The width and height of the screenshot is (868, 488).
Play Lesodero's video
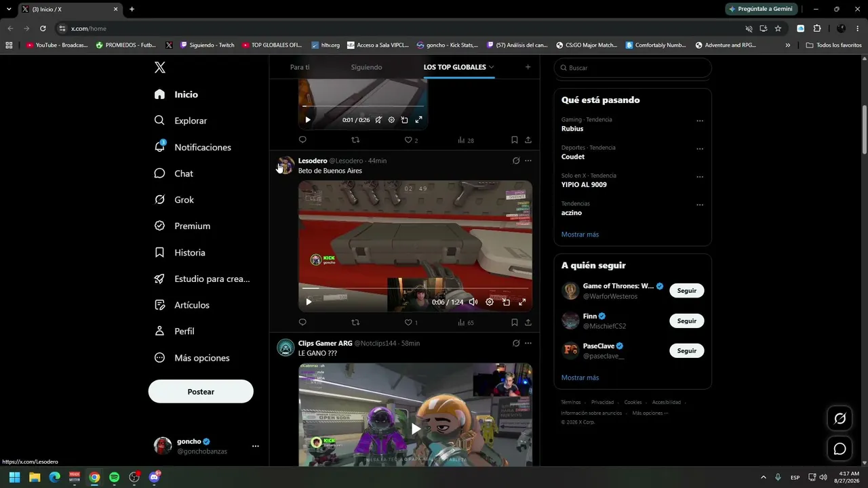click(309, 302)
